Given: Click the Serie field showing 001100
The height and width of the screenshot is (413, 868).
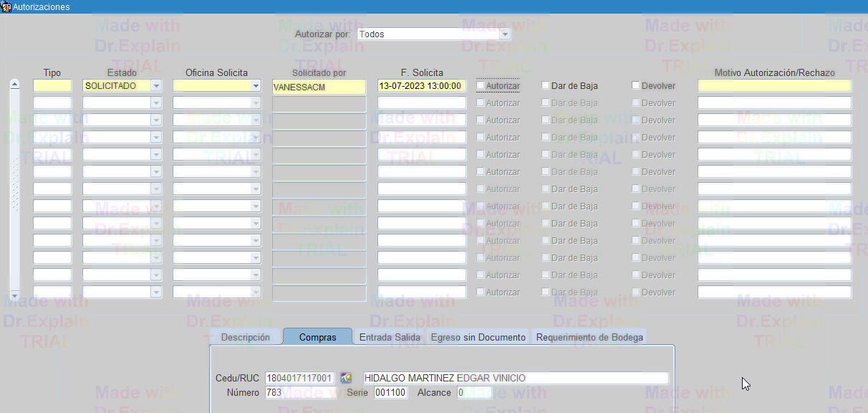Looking at the screenshot, I should pyautogui.click(x=390, y=392).
